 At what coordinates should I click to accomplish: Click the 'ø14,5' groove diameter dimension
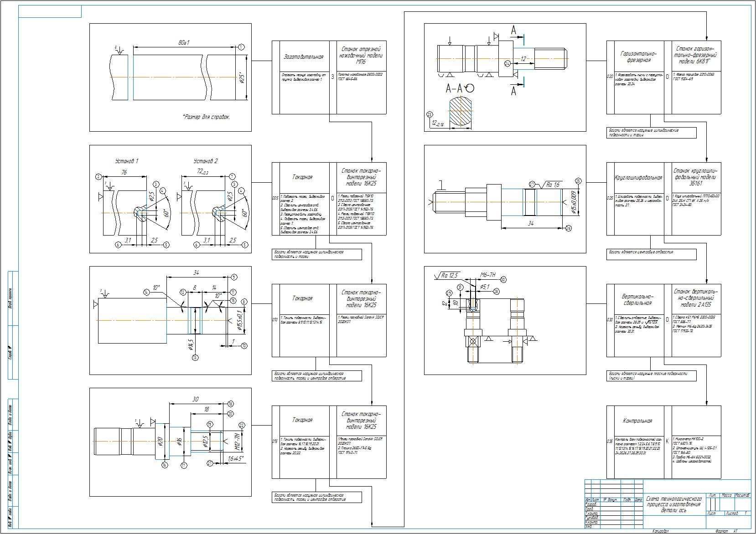[x=192, y=345]
